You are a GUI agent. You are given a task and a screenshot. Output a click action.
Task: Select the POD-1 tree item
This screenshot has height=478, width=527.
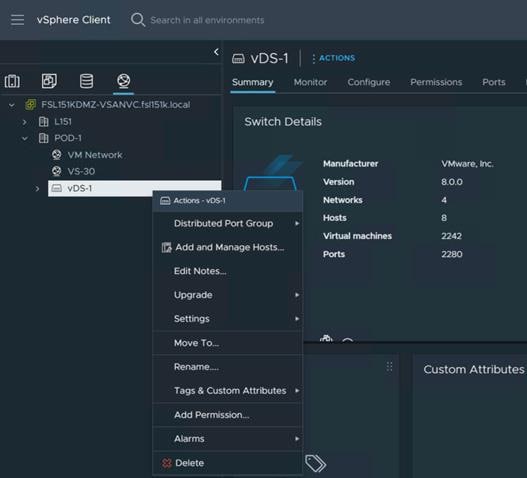coord(68,138)
